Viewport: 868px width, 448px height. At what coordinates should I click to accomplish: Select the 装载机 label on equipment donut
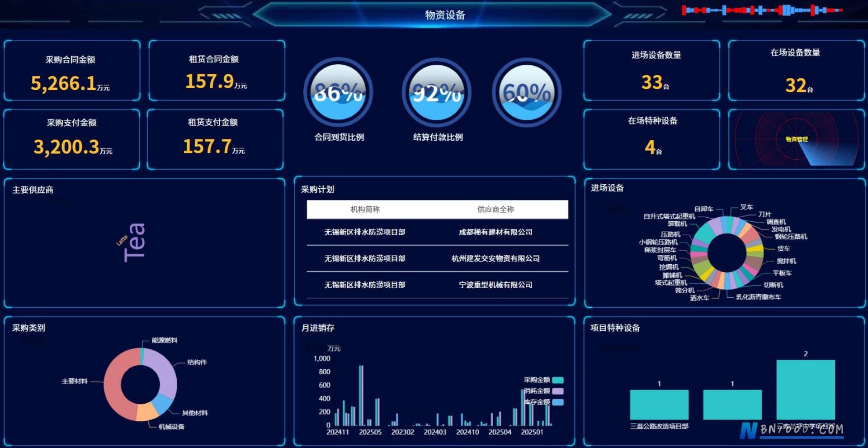[x=677, y=224]
